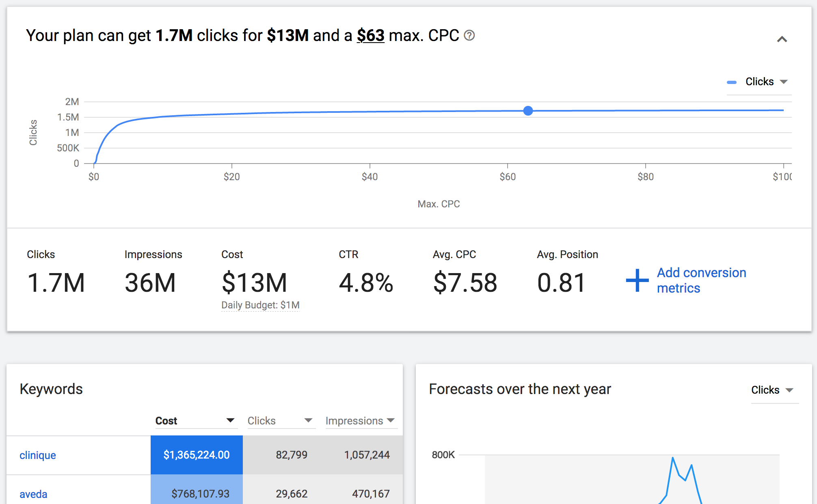
Task: Open the aveda keyword link
Action: [33, 494]
